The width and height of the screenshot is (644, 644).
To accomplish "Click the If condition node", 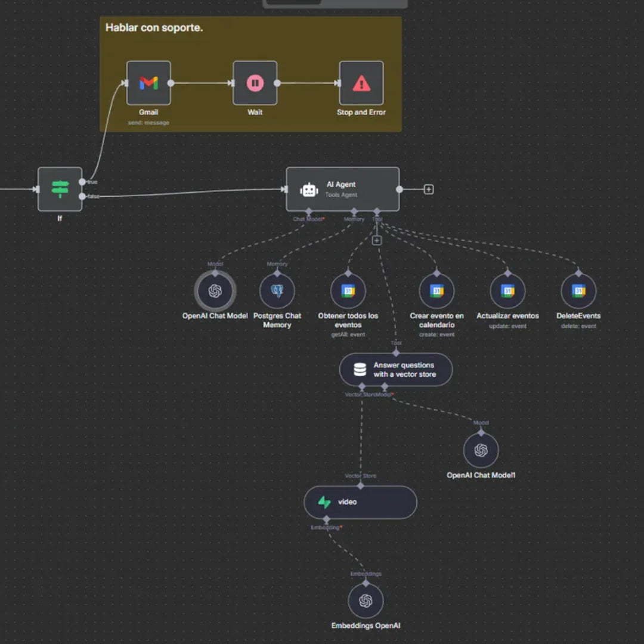I will (x=60, y=189).
